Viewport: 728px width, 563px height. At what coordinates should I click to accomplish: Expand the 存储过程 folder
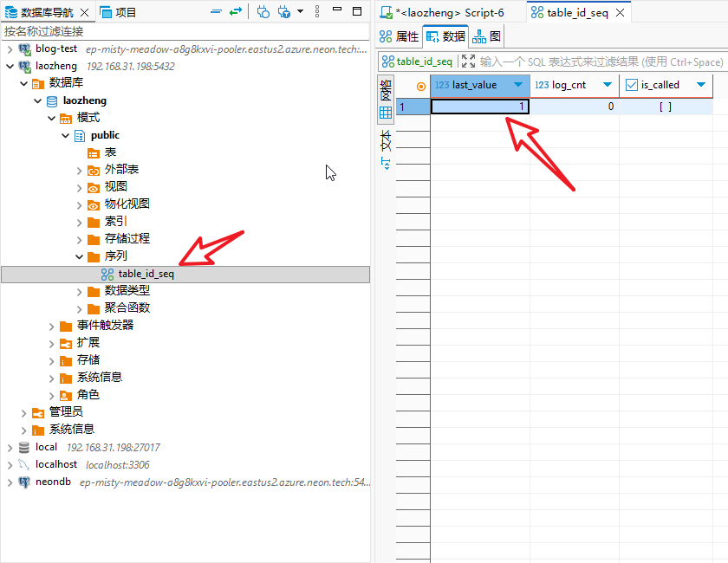(x=80, y=239)
